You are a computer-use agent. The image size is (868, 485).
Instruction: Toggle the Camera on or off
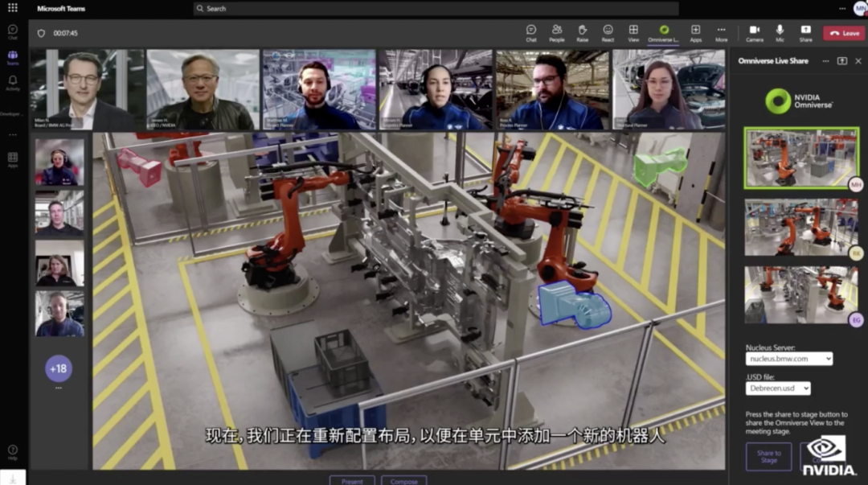click(754, 32)
